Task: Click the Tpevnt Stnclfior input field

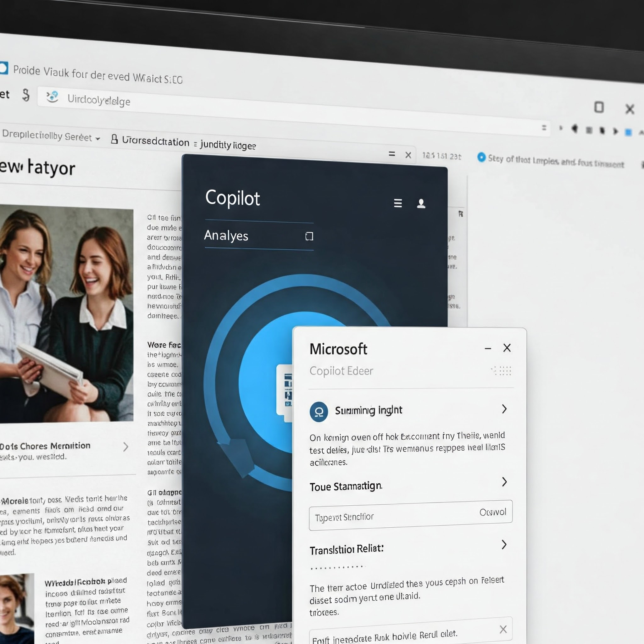Action: coord(410,515)
